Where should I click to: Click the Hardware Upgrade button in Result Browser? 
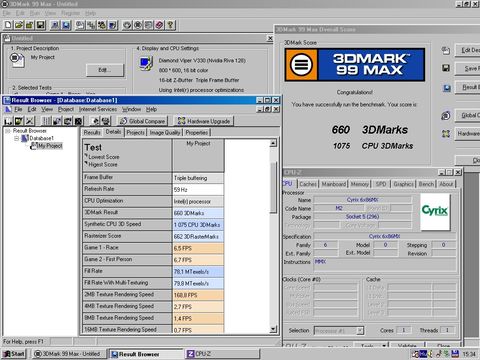204,121
